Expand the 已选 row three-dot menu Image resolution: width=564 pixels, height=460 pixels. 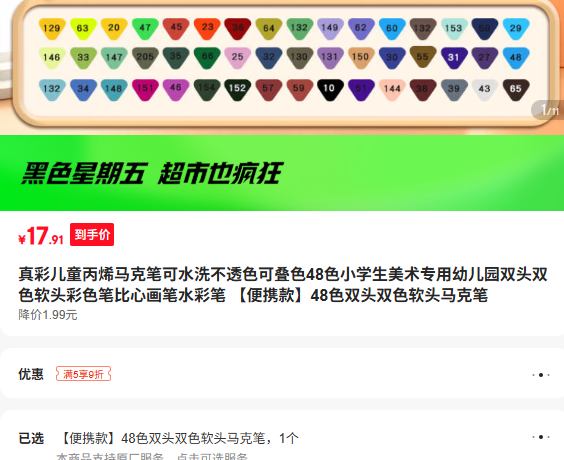click(x=541, y=437)
